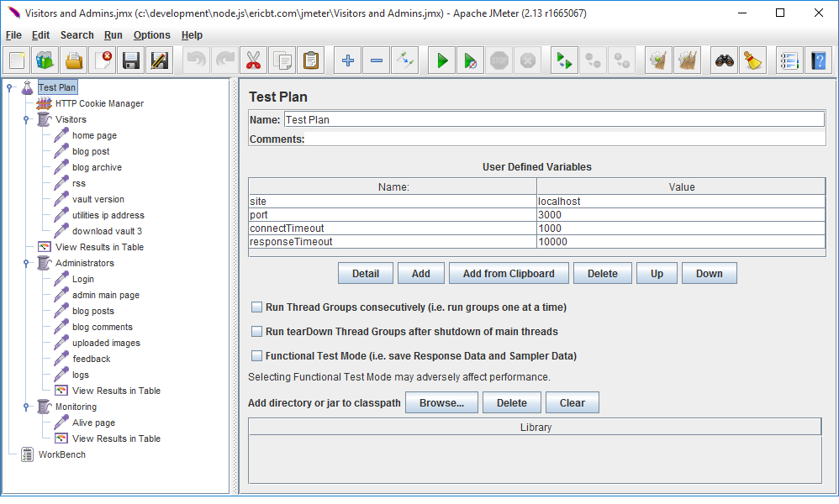This screenshot has height=504, width=839.
Task: Click the Expand All plus icon
Action: [x=348, y=60]
